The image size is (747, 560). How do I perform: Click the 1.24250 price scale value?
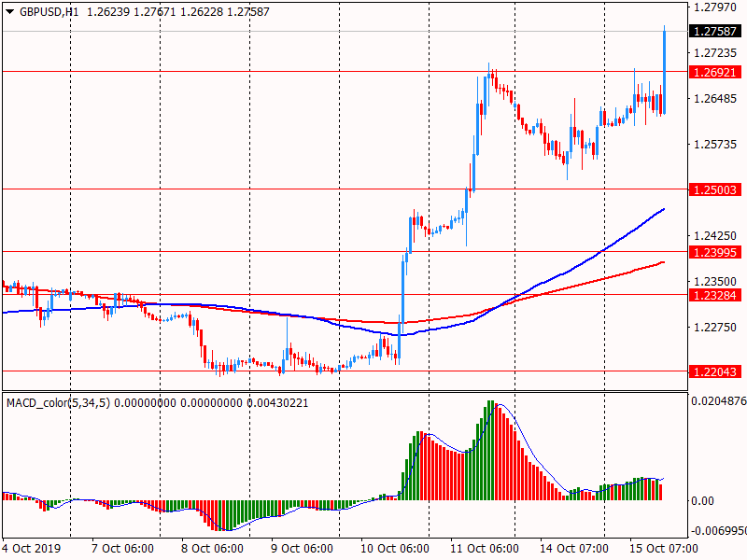[x=715, y=236]
